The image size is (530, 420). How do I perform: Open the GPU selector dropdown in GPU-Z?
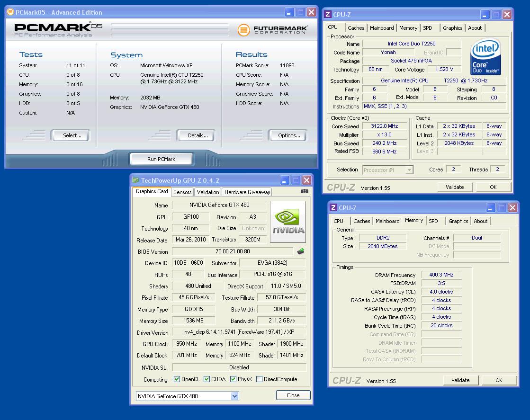coord(234,396)
